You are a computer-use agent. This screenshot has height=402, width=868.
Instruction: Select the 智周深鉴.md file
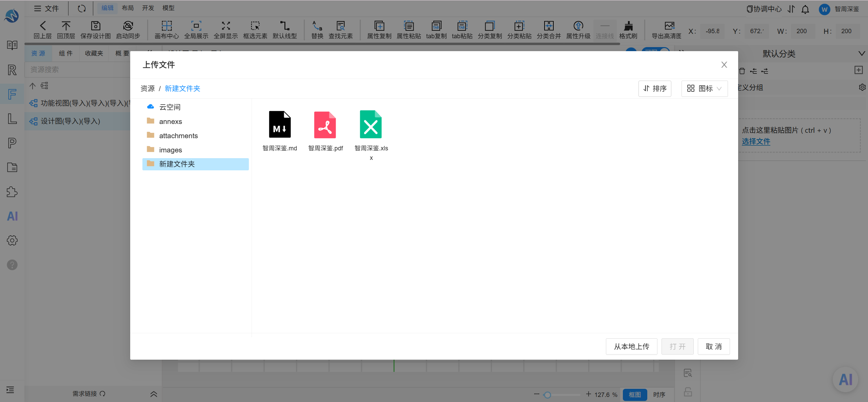point(280,131)
